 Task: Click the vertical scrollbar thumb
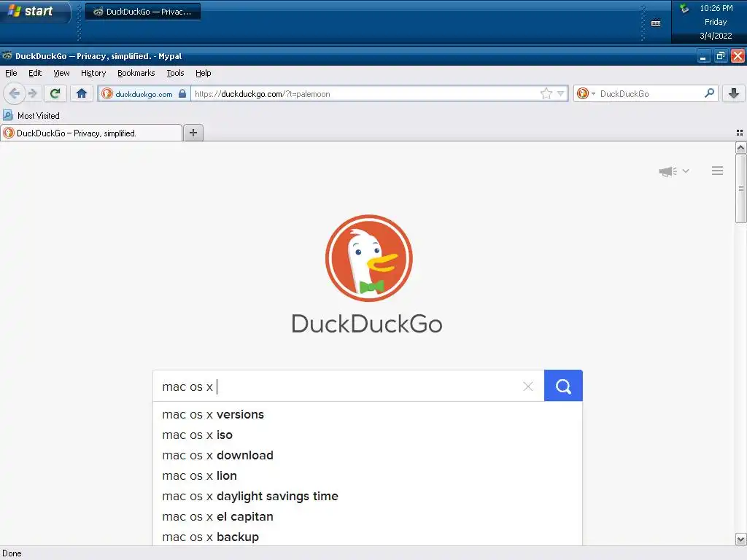pyautogui.click(x=740, y=189)
